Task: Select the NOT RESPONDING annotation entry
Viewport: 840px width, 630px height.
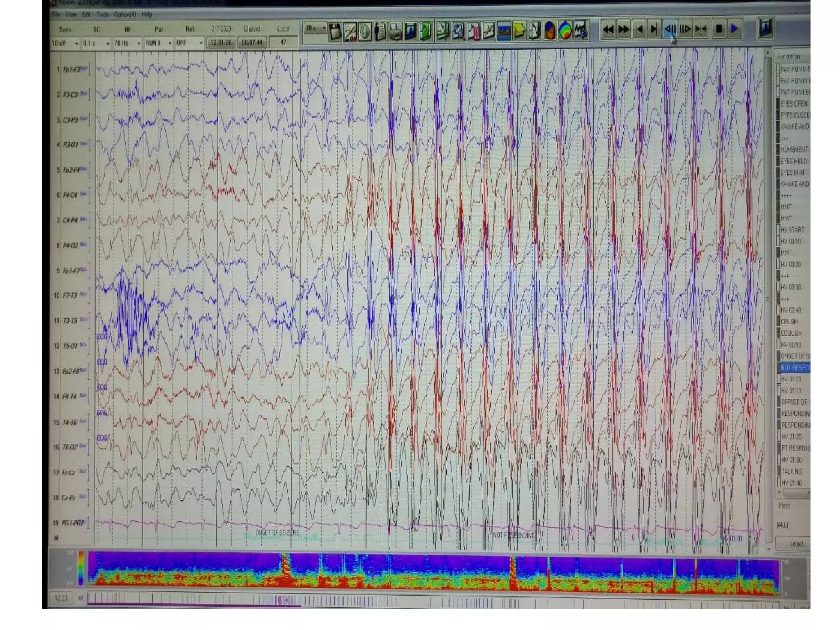Action: tap(795, 367)
